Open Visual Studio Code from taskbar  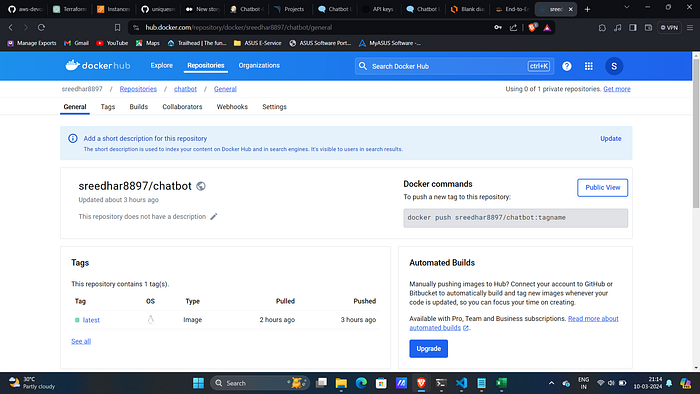pos(461,383)
